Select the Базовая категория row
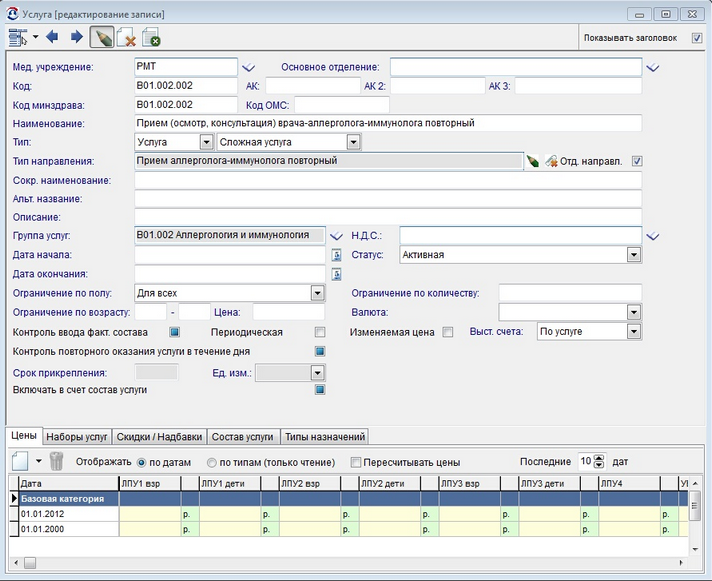The height and width of the screenshot is (581, 712). click(x=348, y=499)
